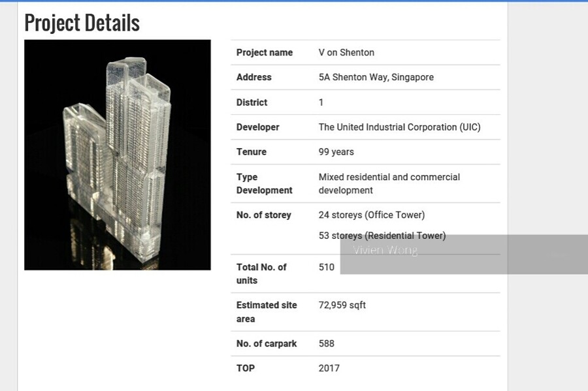Click the United Industrial Corporation developer name
The width and height of the screenshot is (588, 391).
click(399, 127)
